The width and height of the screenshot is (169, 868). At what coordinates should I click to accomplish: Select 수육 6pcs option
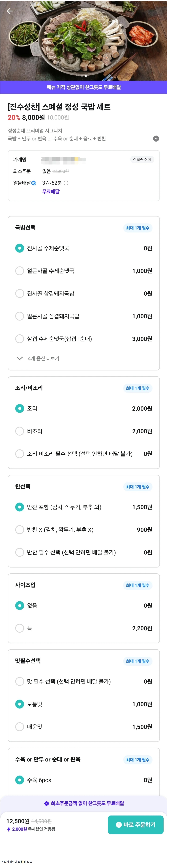pyautogui.click(x=84, y=788)
